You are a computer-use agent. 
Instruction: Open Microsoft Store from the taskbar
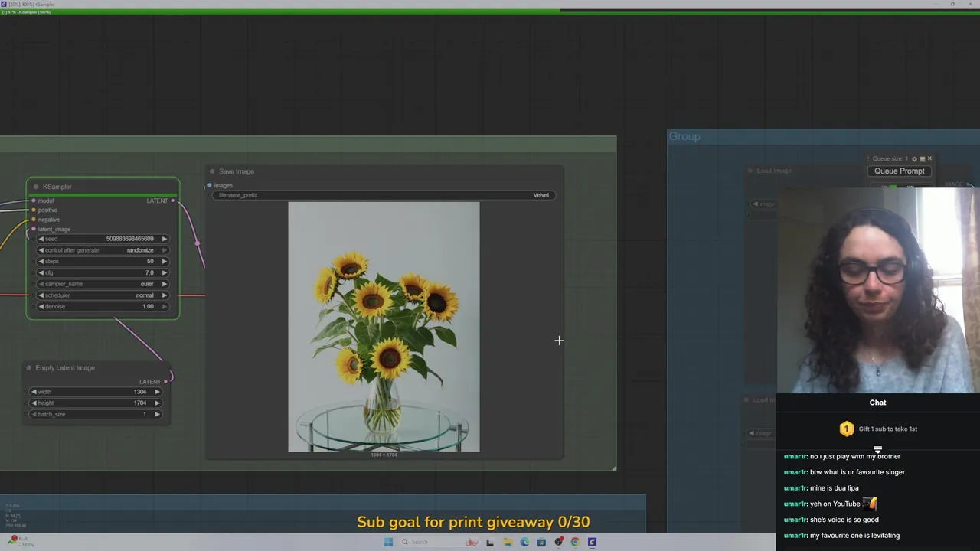(541, 542)
